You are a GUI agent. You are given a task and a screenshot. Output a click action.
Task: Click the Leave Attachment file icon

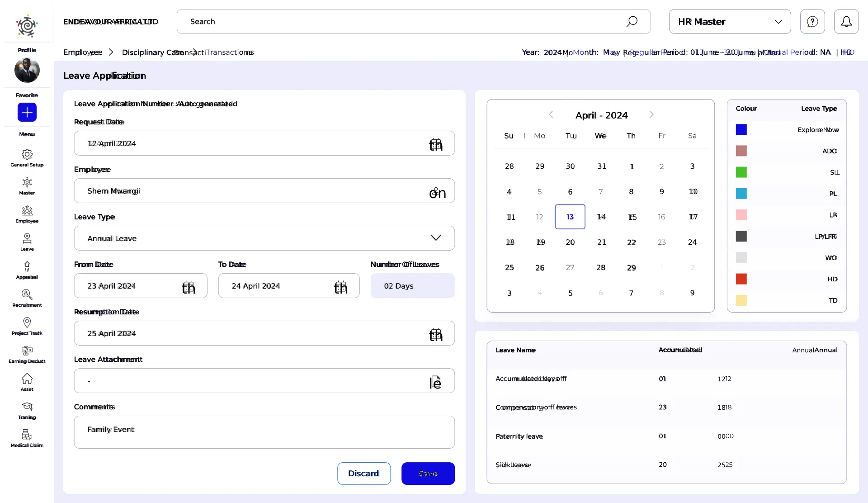point(435,382)
